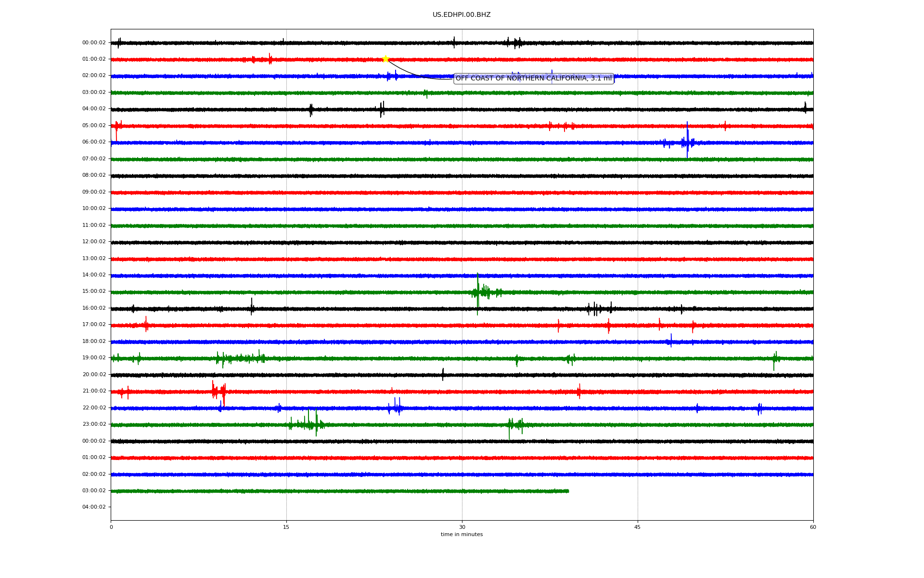The image size is (924, 578).
Task: Click the 13:00:02 row label
Action: [x=94, y=259]
